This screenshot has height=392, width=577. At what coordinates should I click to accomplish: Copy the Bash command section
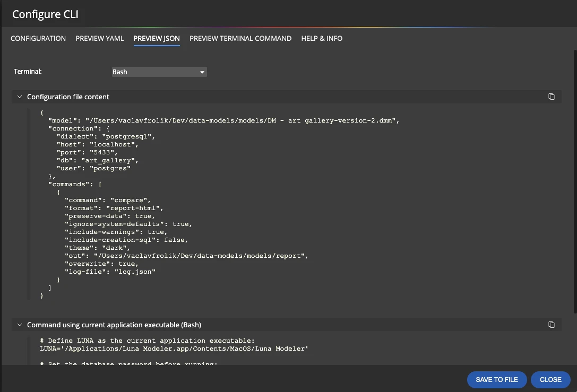(x=551, y=325)
